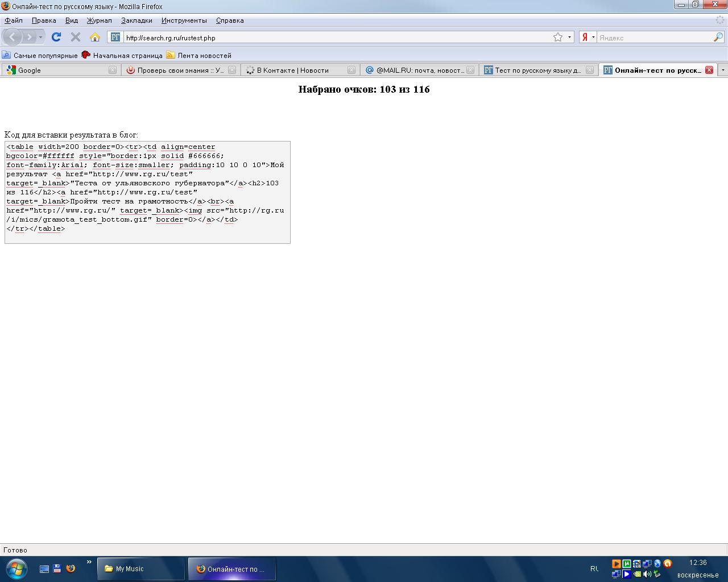Click the Firefox 'Онлайн-тест по' taskbar button
Image resolution: width=728 pixels, height=582 pixels.
(x=232, y=569)
